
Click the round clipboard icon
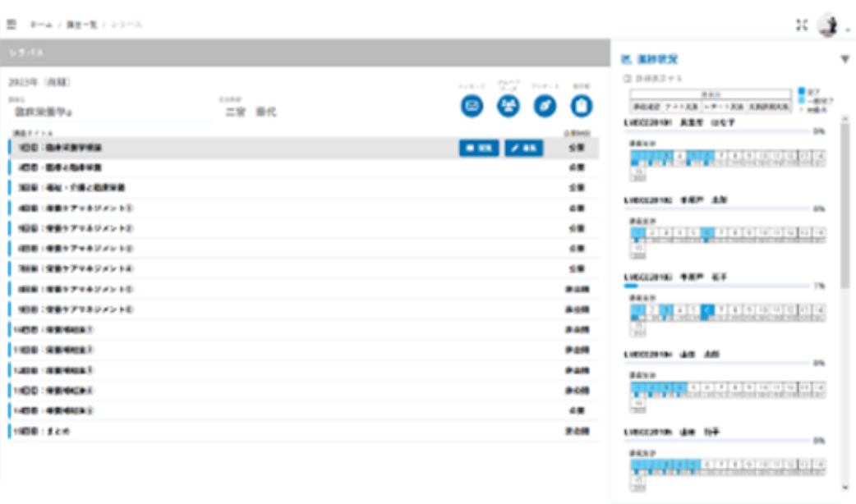582,105
